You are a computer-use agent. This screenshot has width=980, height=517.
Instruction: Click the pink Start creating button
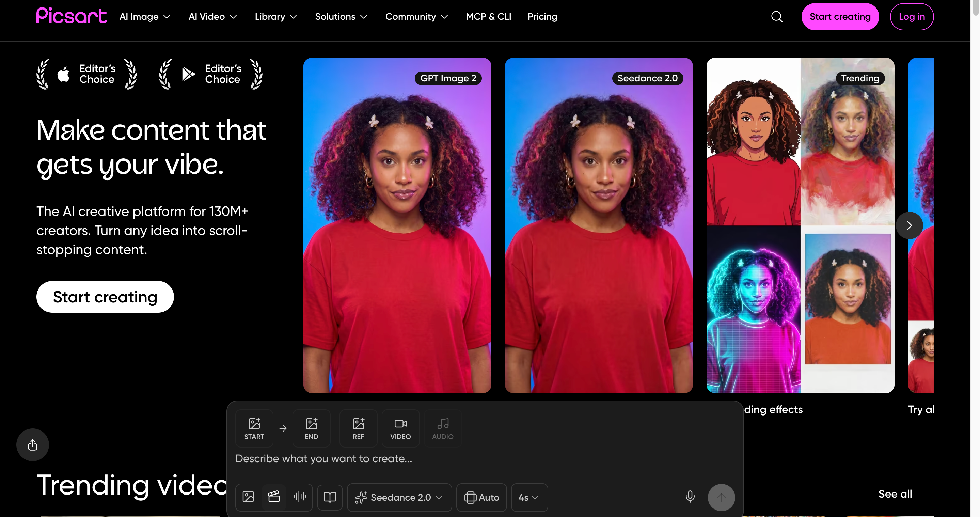(840, 17)
